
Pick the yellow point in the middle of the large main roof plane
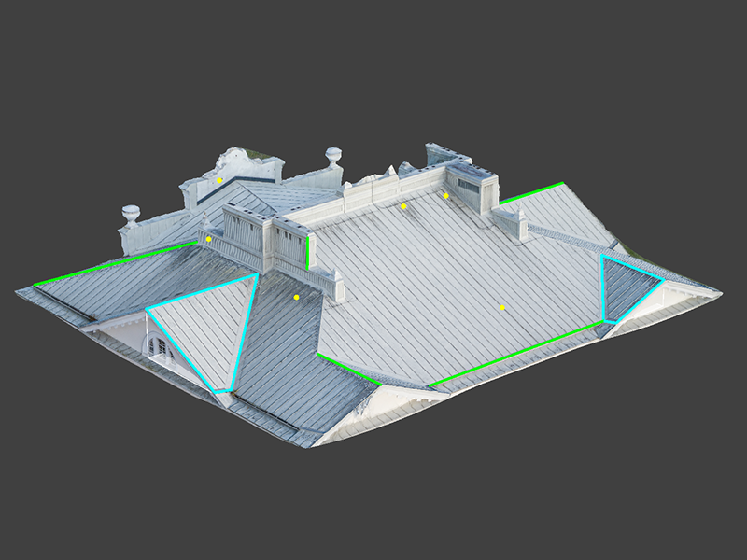tap(502, 308)
